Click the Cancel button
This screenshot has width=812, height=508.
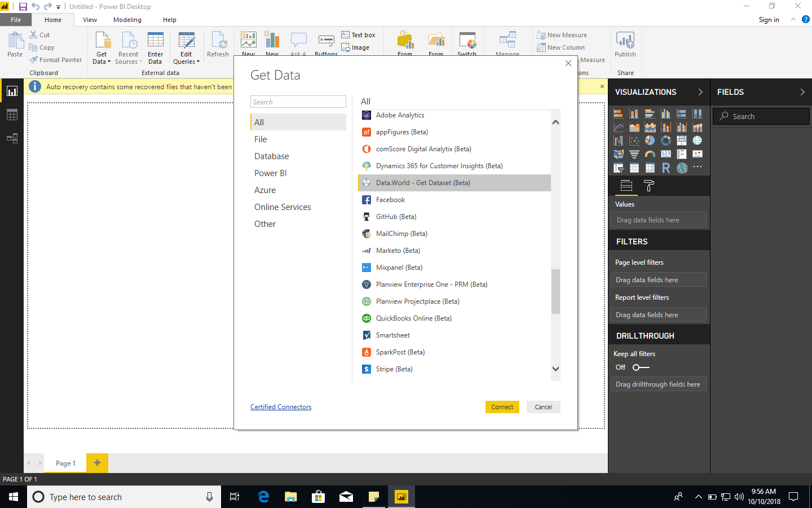[x=544, y=407]
